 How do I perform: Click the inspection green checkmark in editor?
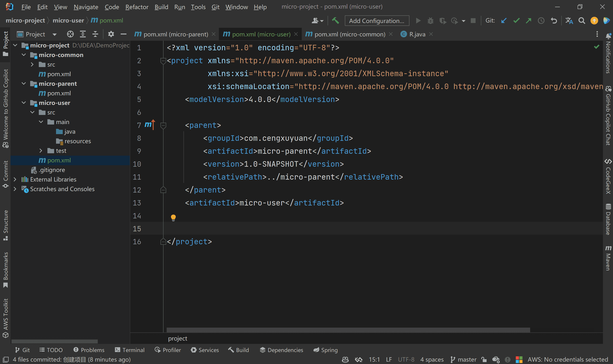point(596,47)
